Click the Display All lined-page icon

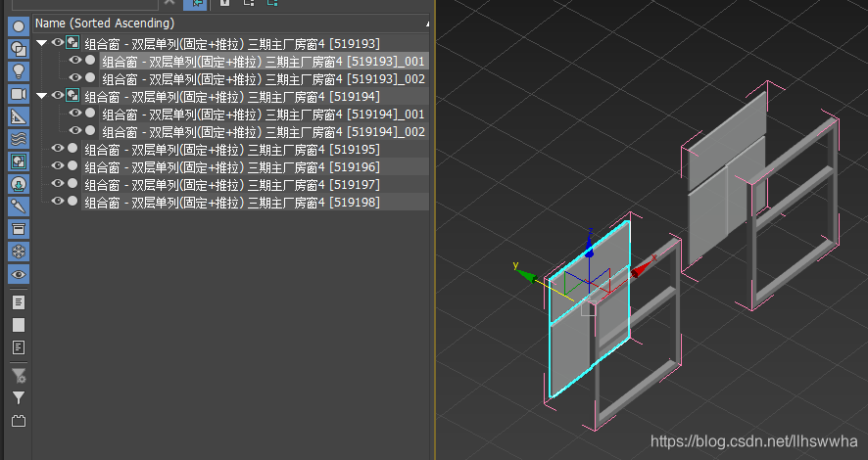coord(19,302)
